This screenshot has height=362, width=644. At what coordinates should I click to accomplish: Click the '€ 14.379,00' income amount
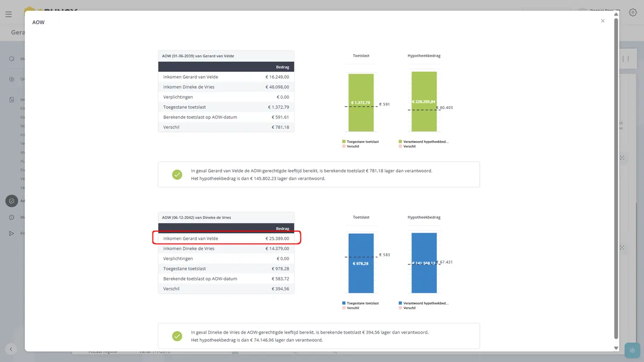click(x=277, y=248)
